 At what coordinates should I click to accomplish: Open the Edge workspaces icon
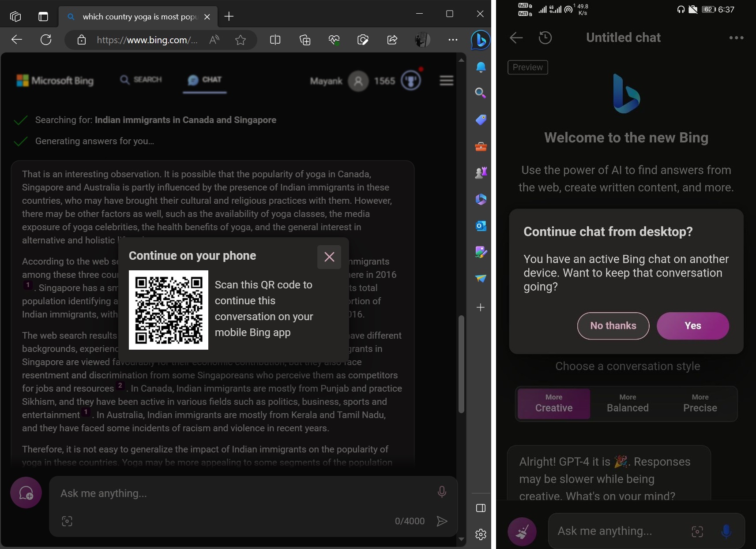[x=15, y=16]
